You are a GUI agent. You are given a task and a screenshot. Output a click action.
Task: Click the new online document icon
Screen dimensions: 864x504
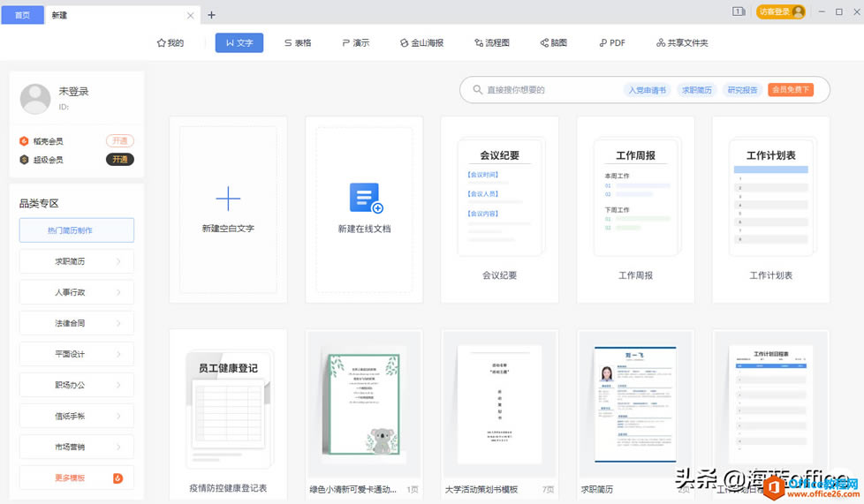(x=365, y=198)
